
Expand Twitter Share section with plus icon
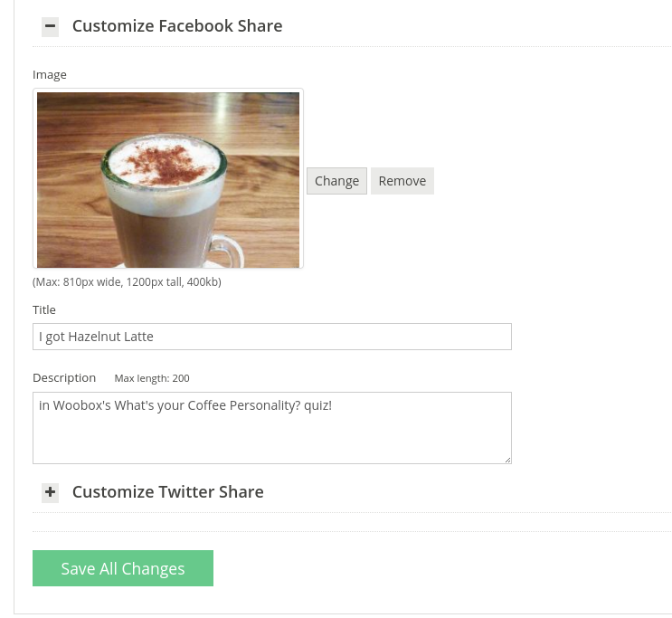pyautogui.click(x=50, y=492)
